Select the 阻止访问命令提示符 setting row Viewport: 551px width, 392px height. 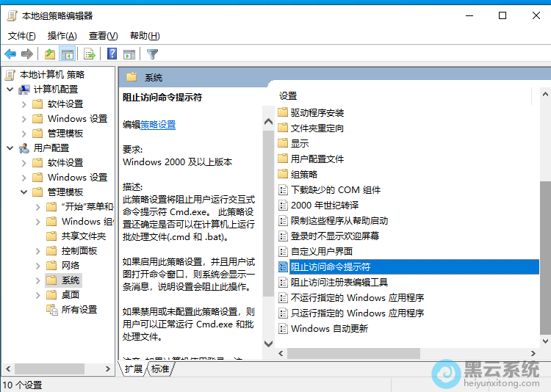(x=408, y=267)
